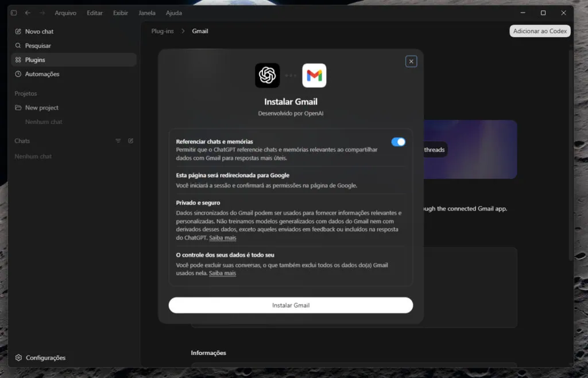
Task: Click O controle dos seus dados heading
Action: tap(225, 255)
